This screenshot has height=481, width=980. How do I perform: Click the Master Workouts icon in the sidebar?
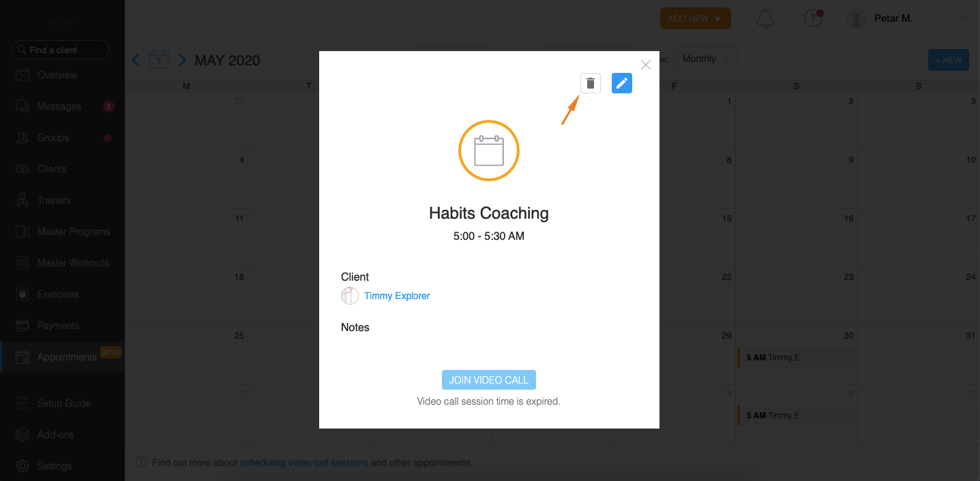click(23, 263)
